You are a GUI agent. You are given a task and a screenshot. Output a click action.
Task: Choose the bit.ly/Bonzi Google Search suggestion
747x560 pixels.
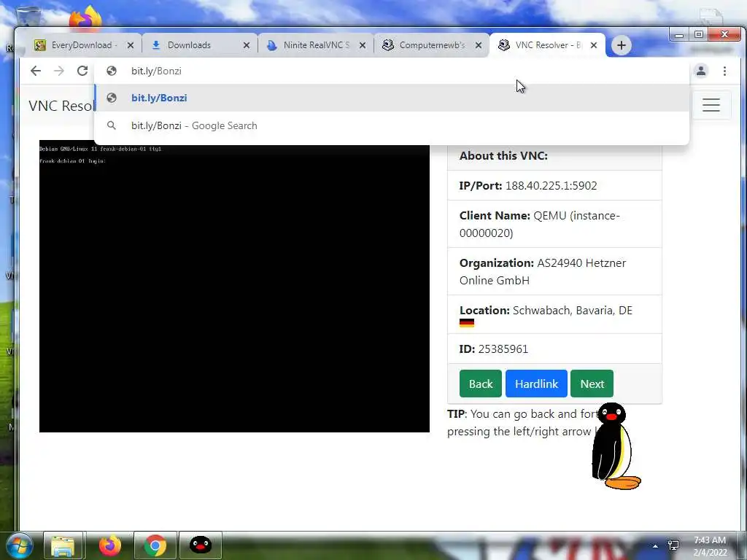[x=392, y=125]
